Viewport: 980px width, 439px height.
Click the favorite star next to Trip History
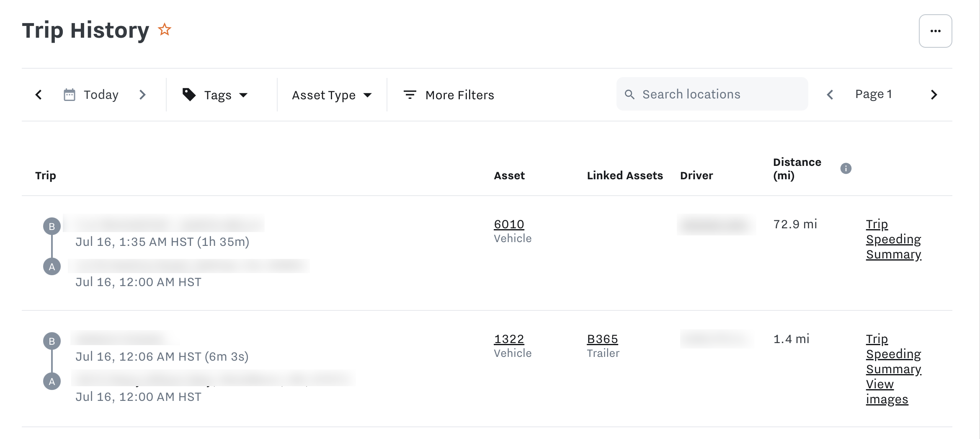coord(165,30)
